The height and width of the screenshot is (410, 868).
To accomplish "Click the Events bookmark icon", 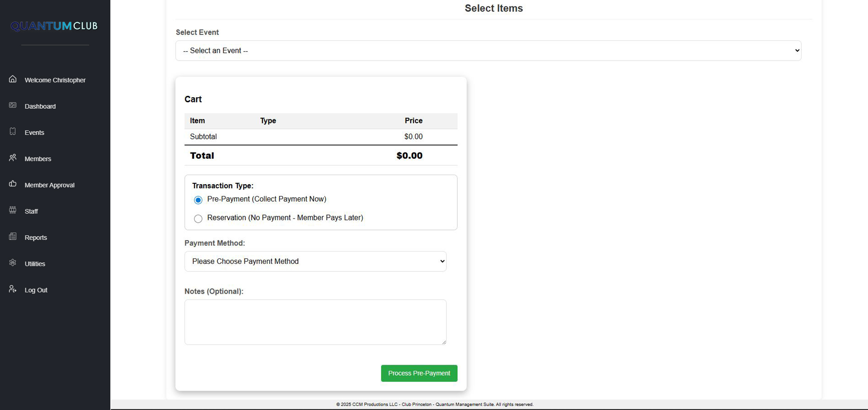I will coord(13,132).
